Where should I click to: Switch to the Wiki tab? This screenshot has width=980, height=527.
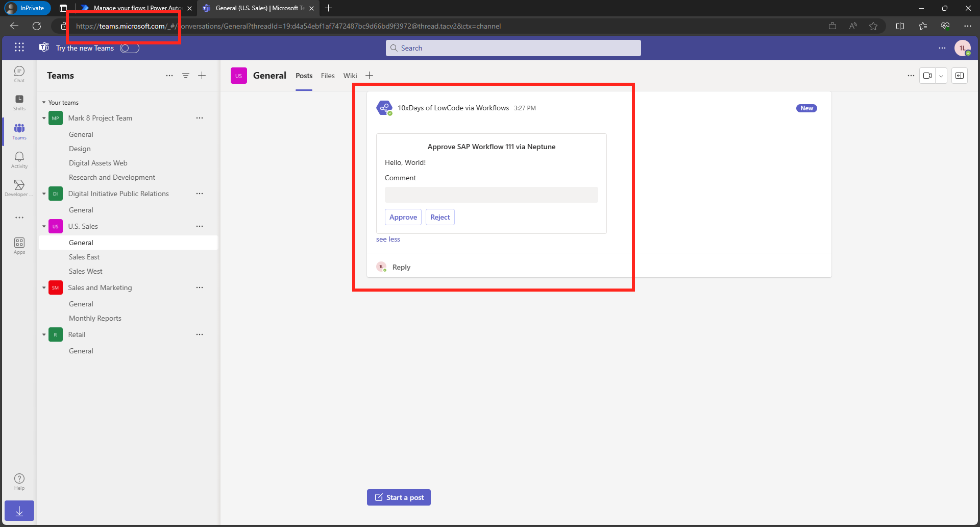350,76
